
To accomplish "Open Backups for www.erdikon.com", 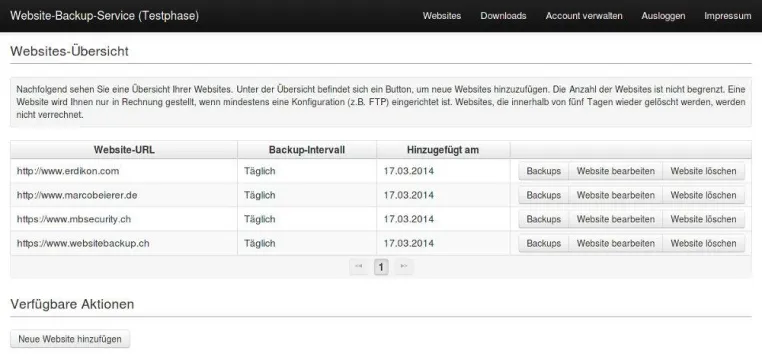I will (543, 171).
